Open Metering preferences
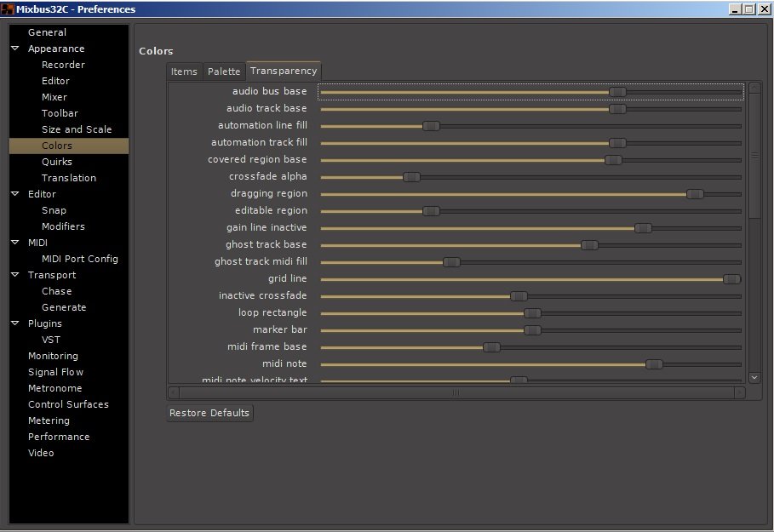Screen dimensions: 774x532 point(49,420)
